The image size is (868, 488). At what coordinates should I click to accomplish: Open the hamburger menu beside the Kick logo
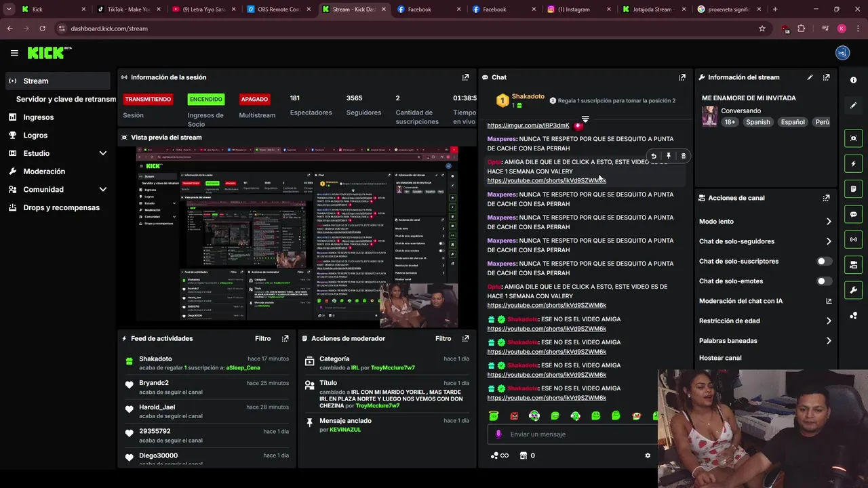coord(14,53)
